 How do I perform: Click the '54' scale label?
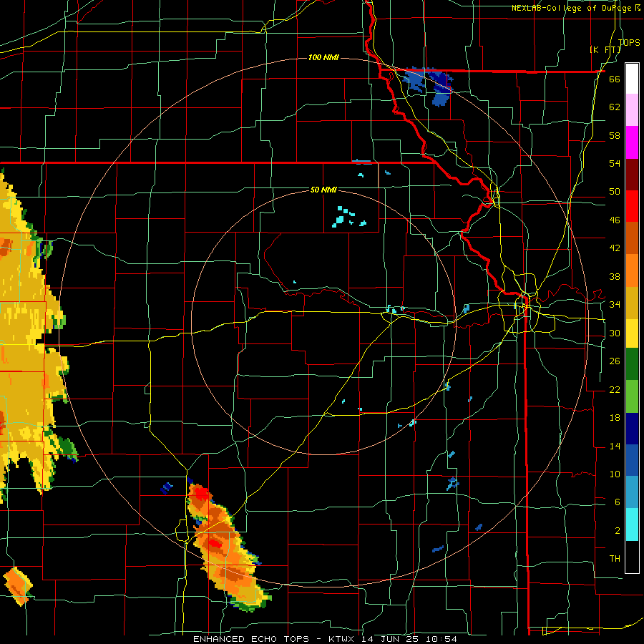[615, 163]
